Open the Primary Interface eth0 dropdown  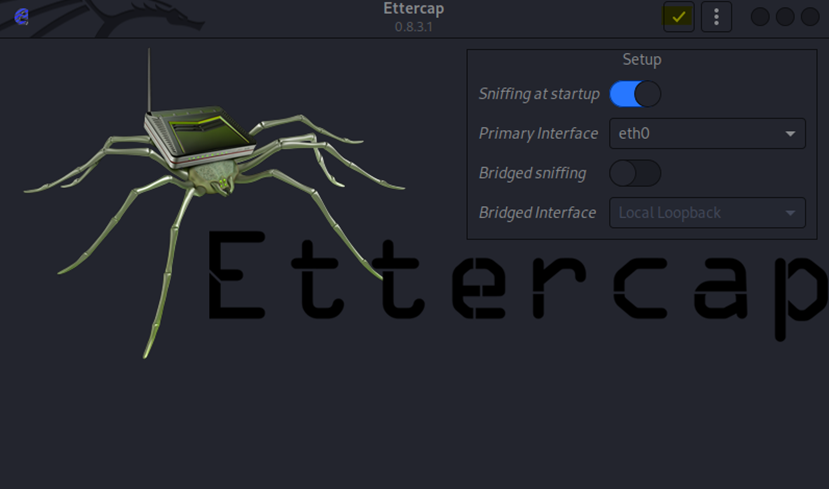click(707, 133)
